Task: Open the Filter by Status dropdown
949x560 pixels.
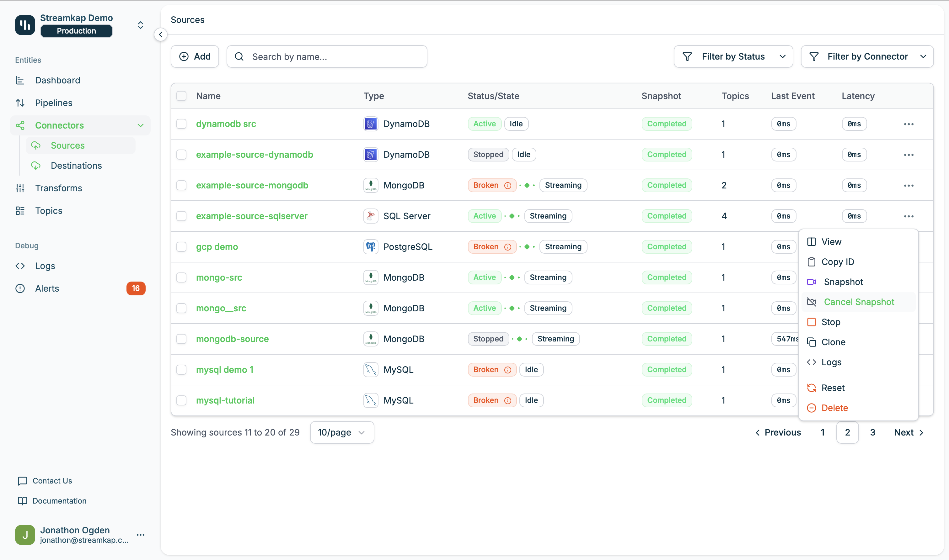Action: coord(733,57)
